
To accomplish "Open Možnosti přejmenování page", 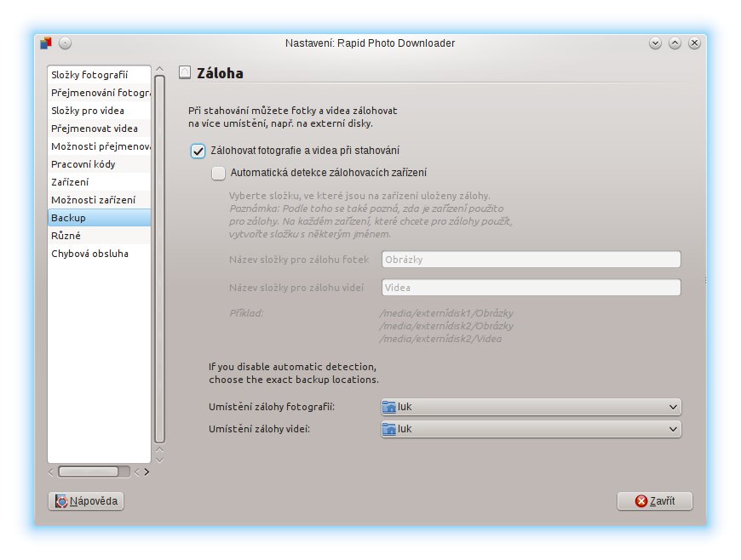I will [x=100, y=146].
